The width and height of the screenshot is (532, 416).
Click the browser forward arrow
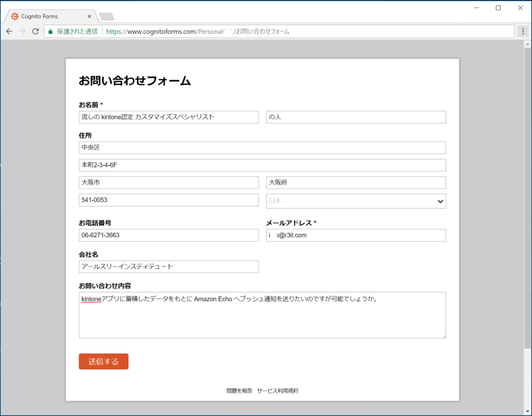[23, 31]
